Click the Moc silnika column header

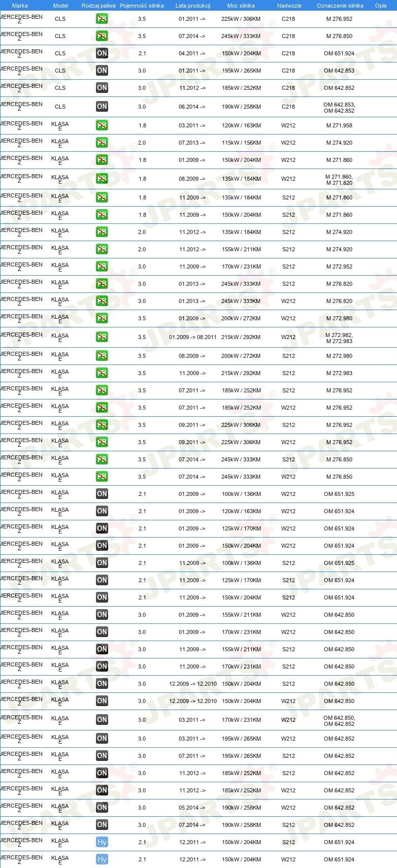pos(241,6)
